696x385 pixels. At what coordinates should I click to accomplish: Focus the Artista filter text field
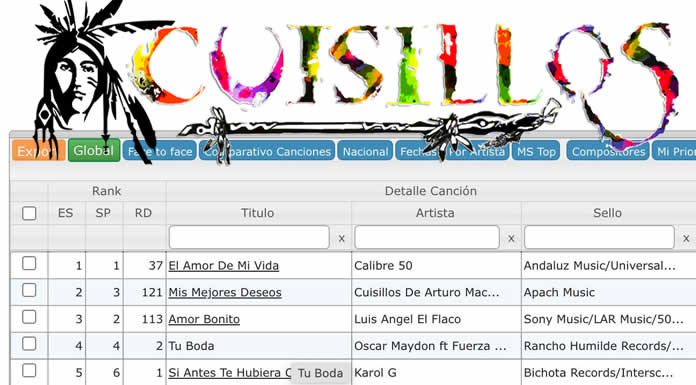[427, 237]
